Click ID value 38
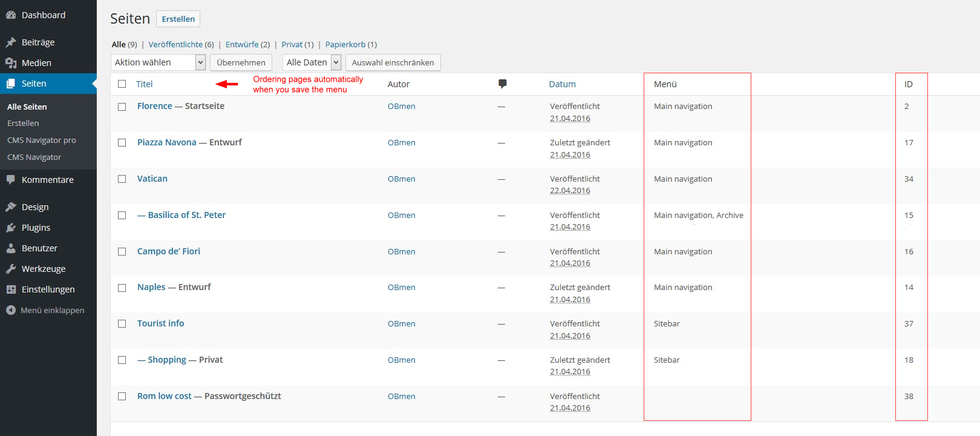980x436 pixels. [x=909, y=397]
